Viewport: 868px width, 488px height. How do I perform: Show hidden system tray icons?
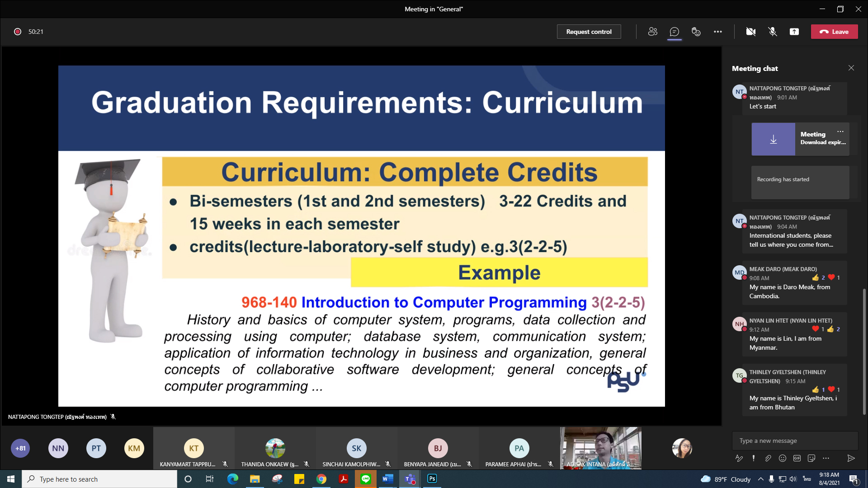760,479
